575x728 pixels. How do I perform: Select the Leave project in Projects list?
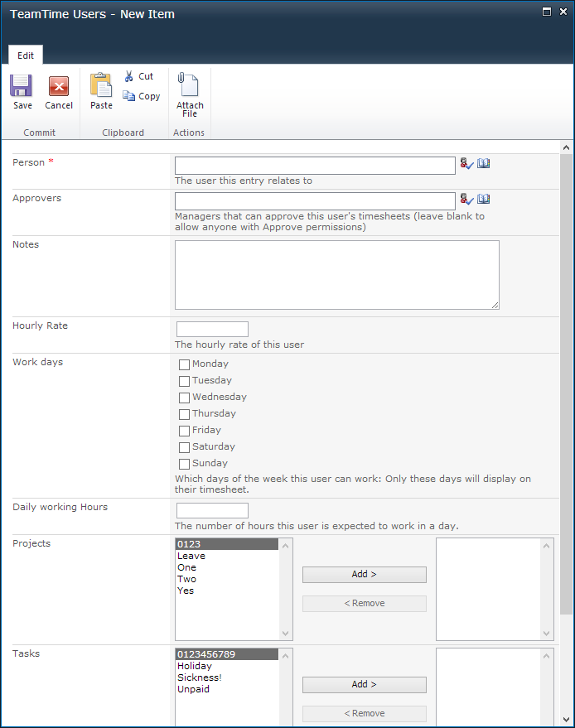pos(191,556)
